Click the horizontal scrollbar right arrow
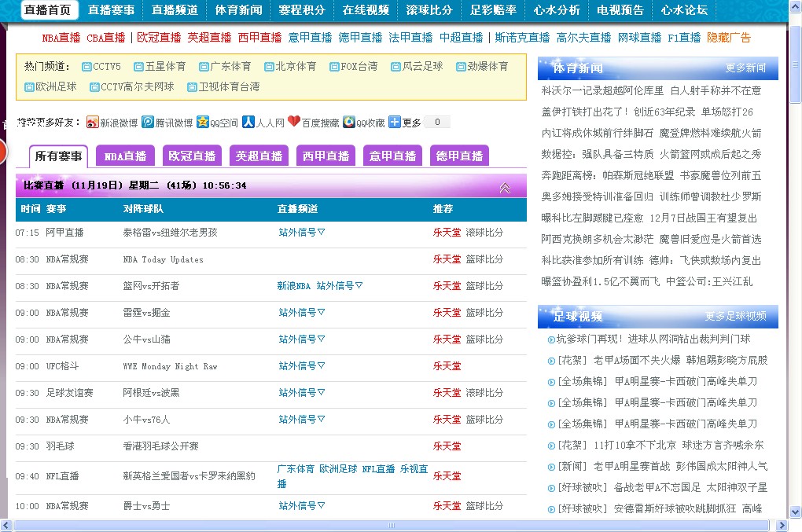 tap(782, 526)
